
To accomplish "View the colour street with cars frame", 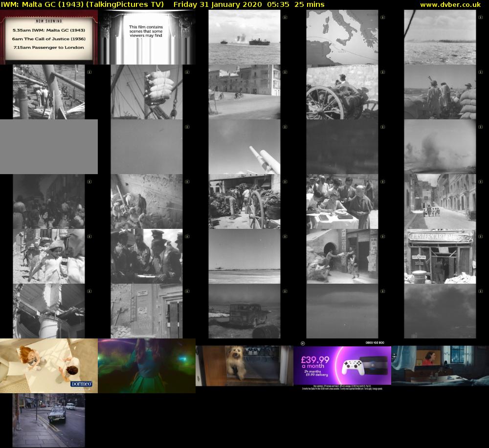I will (x=48, y=421).
